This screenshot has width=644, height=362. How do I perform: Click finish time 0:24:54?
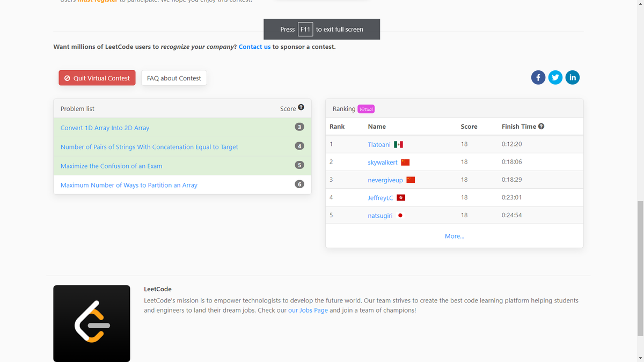tap(512, 215)
